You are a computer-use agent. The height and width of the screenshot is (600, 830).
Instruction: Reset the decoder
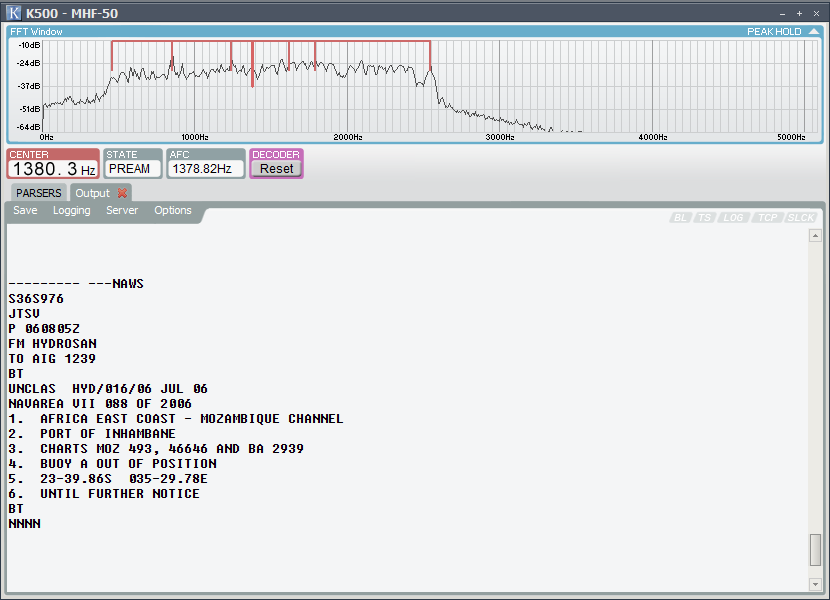tap(276, 169)
